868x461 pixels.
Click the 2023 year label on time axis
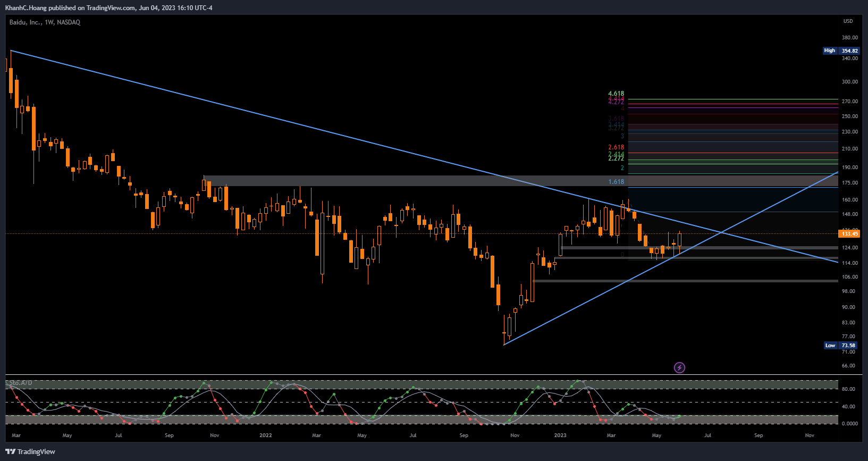point(560,435)
